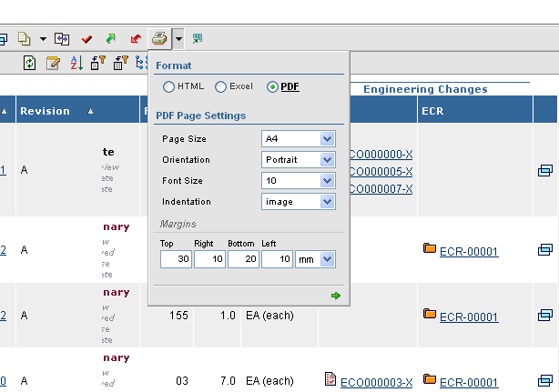This screenshot has width=559, height=392.
Task: Select the PDF format radio button
Action: [x=272, y=86]
